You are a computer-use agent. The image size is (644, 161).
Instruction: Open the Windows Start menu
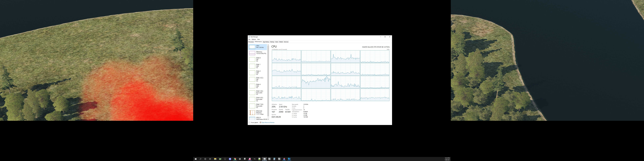pos(196,159)
